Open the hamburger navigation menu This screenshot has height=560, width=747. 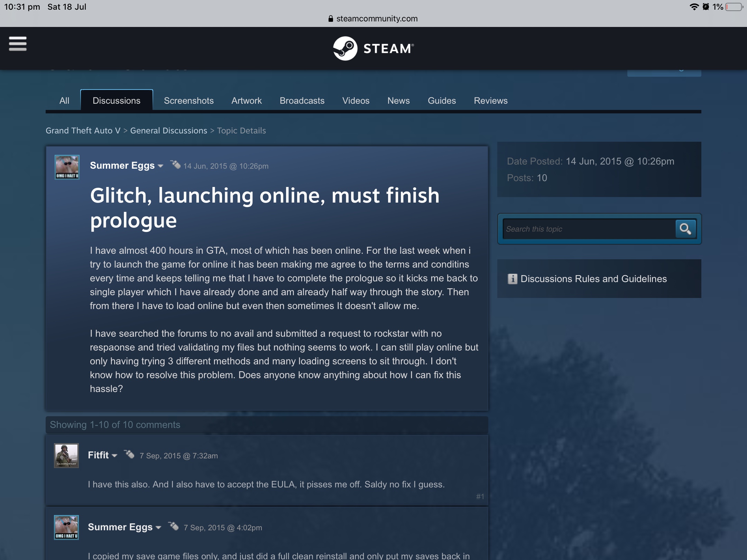(x=18, y=44)
